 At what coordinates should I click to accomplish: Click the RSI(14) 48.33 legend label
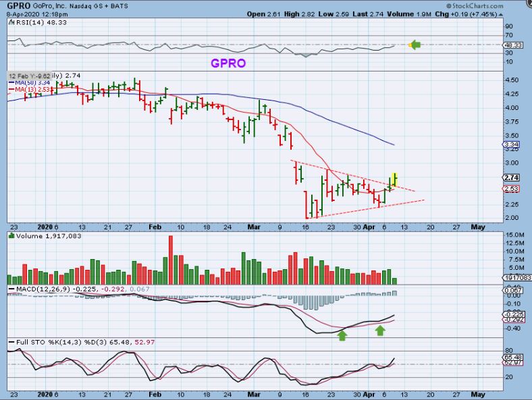tap(41, 22)
